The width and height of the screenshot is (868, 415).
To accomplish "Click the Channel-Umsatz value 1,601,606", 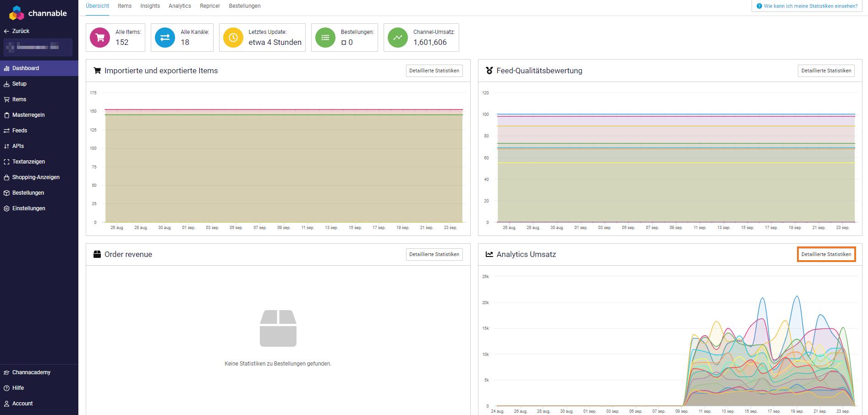I will pos(430,42).
